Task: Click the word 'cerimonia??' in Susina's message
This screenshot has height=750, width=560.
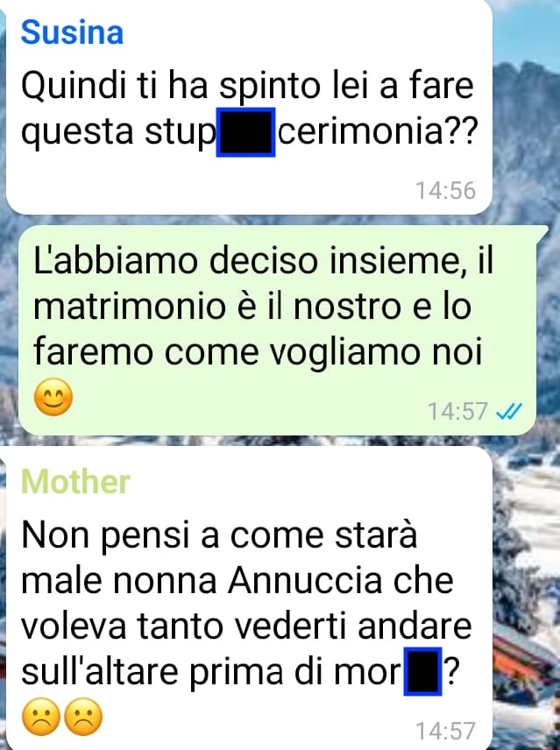Action: coord(378,131)
